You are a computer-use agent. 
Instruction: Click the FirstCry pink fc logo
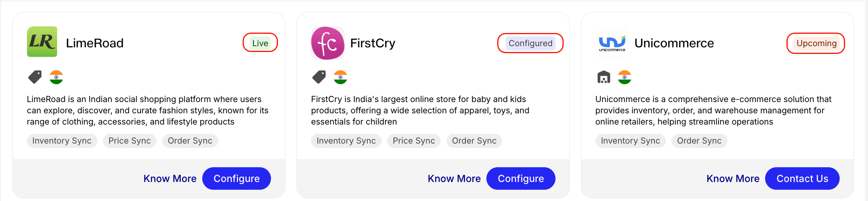(x=328, y=43)
